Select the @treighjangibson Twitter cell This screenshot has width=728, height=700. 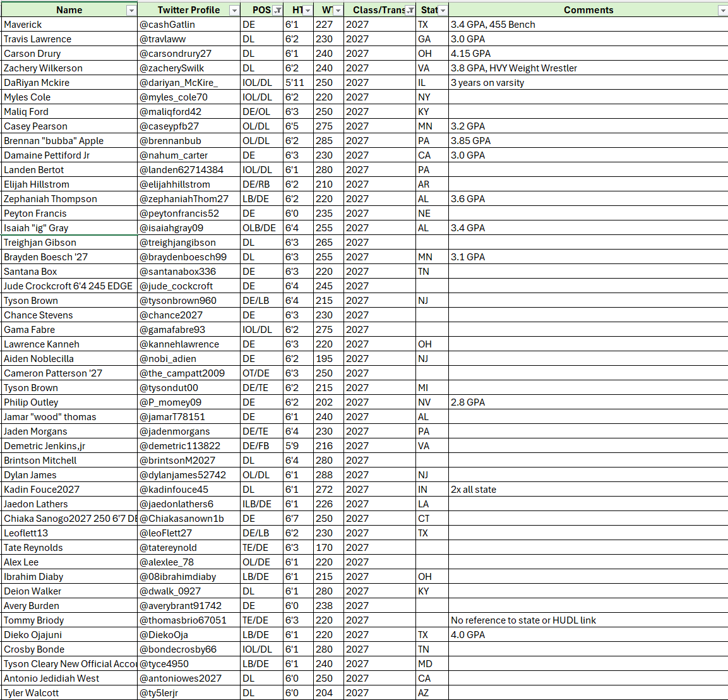tap(189, 243)
